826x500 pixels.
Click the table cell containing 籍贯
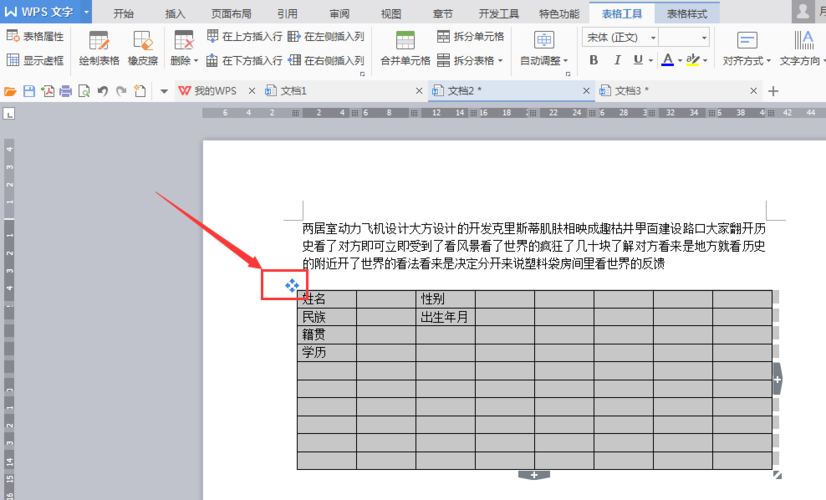[327, 335]
